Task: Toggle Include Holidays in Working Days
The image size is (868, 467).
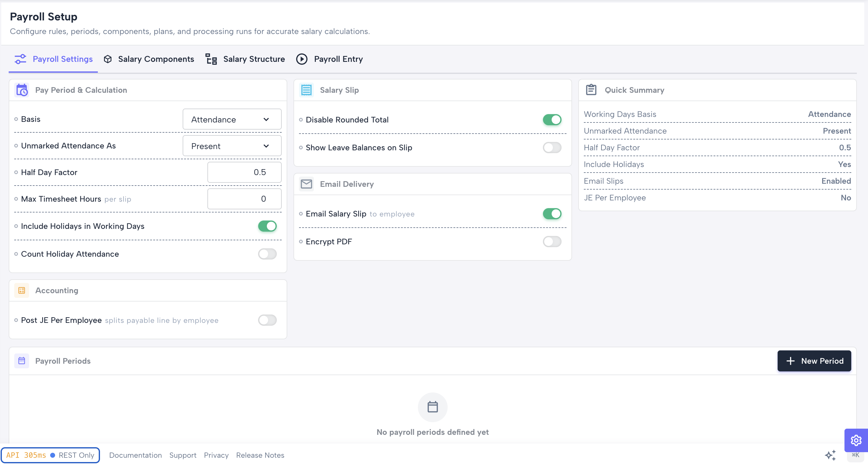Action: [267, 226]
